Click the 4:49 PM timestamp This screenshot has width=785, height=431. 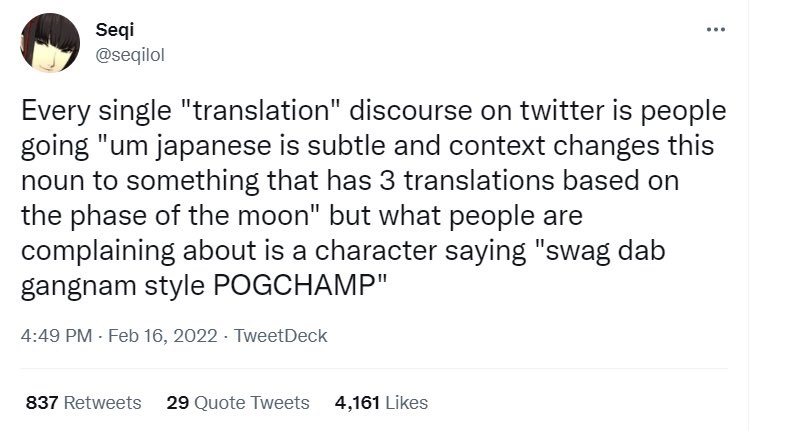(56, 336)
